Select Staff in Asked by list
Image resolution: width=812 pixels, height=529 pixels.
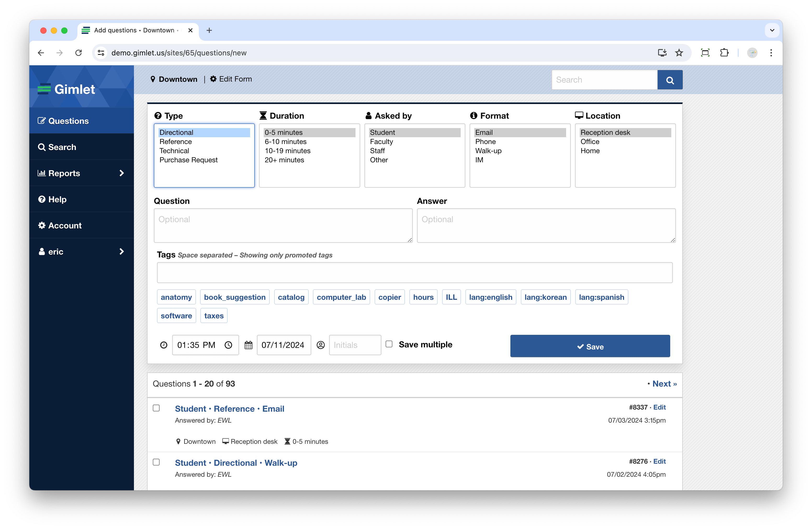(x=415, y=151)
